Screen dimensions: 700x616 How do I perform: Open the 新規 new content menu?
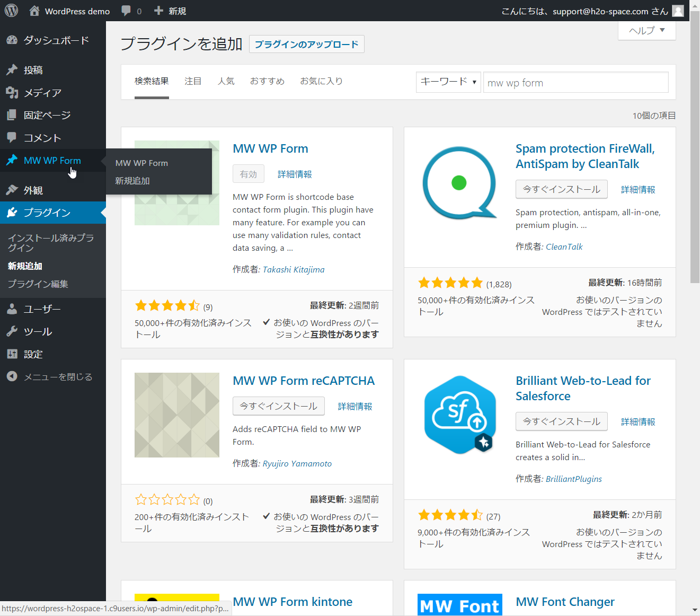pyautogui.click(x=170, y=11)
